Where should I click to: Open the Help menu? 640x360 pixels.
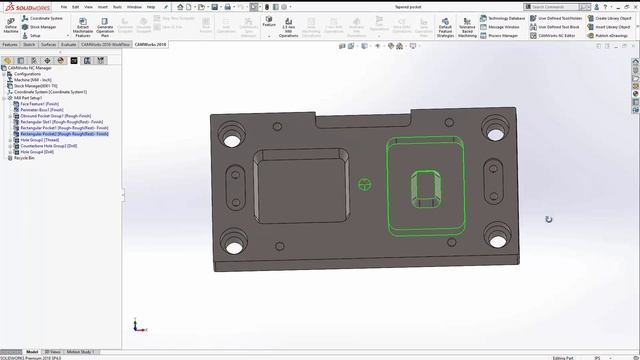(x=151, y=7)
